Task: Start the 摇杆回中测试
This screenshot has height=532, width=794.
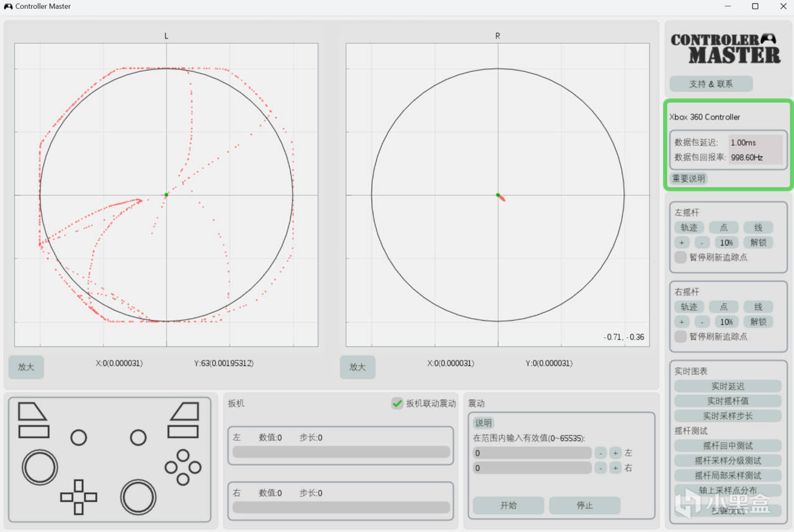Action: [x=728, y=446]
